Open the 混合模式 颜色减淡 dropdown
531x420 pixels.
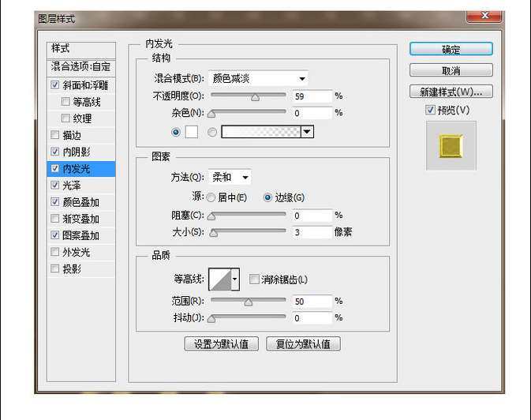tap(258, 79)
